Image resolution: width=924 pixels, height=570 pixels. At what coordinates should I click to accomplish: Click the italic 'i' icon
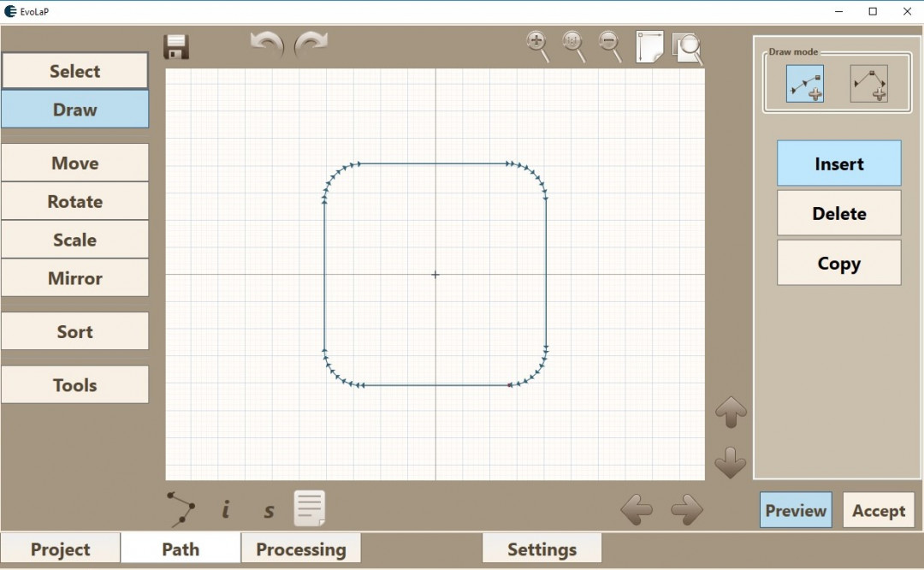[226, 510]
